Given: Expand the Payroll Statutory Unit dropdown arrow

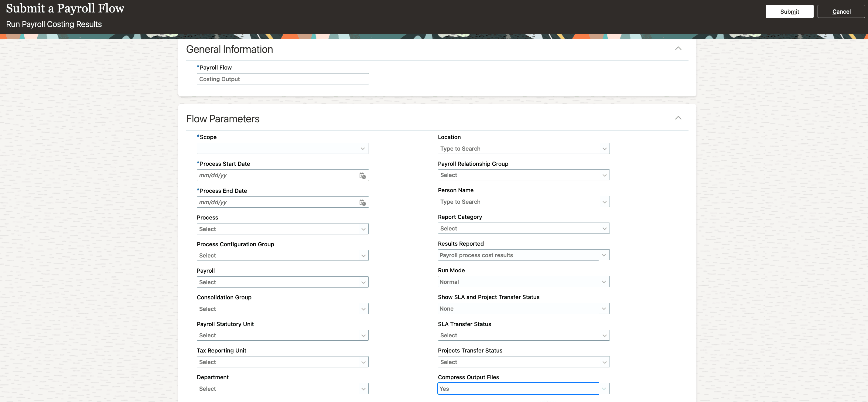Looking at the screenshot, I should click(363, 335).
